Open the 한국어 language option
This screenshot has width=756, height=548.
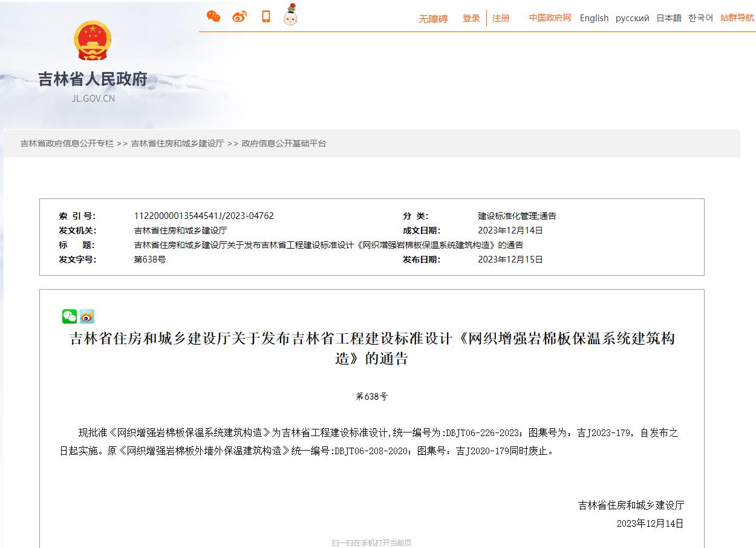click(700, 18)
